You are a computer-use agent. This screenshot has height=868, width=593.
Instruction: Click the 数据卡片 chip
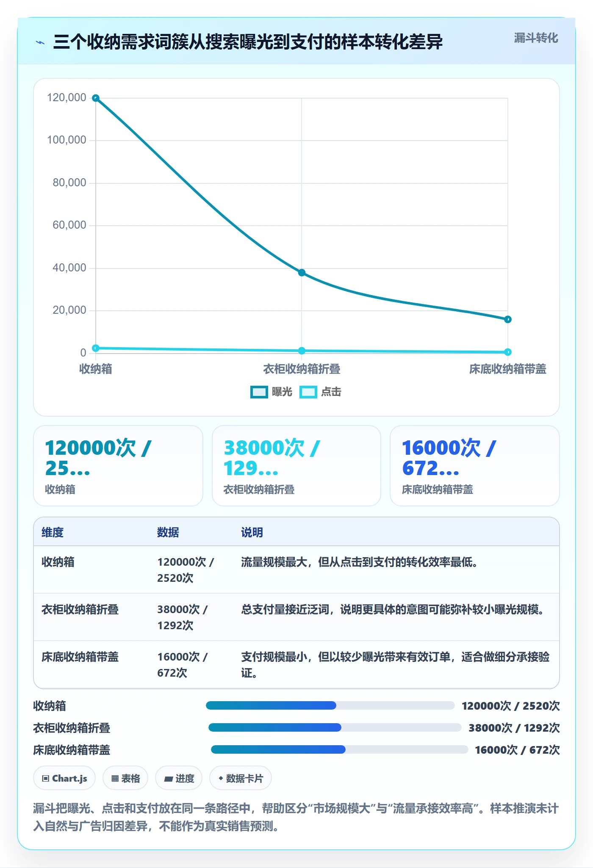coord(241,778)
